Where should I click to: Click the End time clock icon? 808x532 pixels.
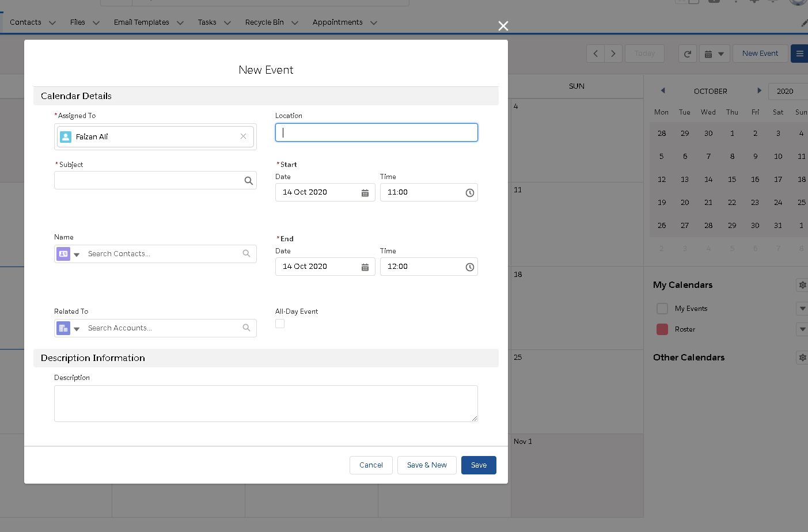[469, 267]
